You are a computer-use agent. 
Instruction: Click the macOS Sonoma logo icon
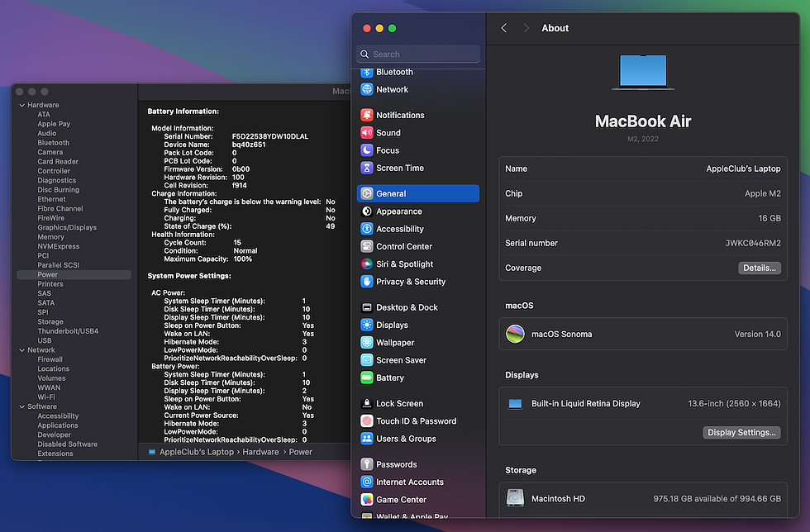coord(515,335)
